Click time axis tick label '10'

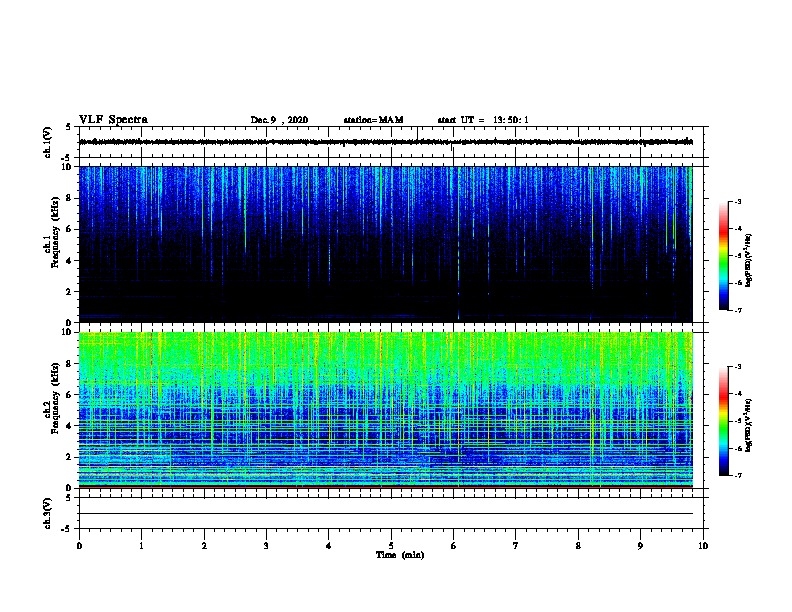(x=703, y=546)
